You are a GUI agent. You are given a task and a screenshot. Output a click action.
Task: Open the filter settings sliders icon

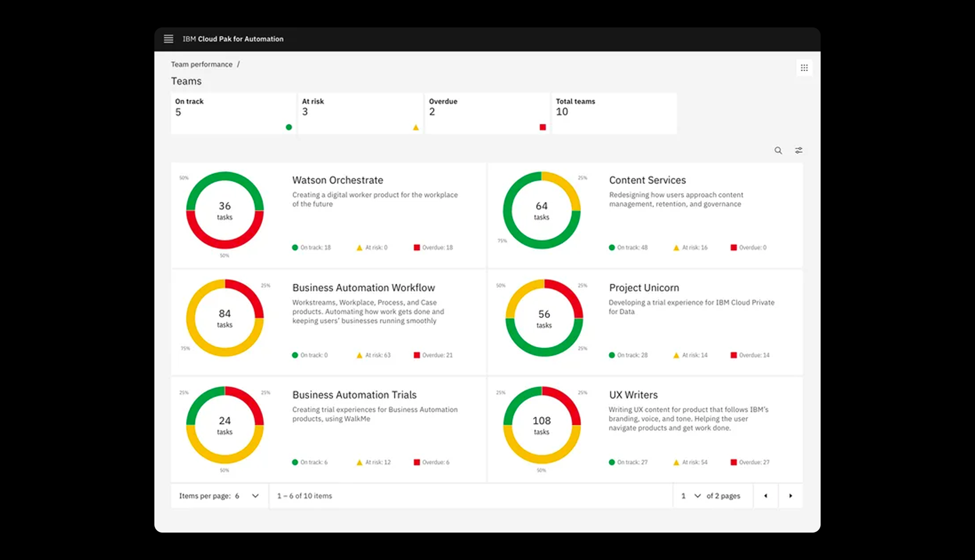click(799, 151)
